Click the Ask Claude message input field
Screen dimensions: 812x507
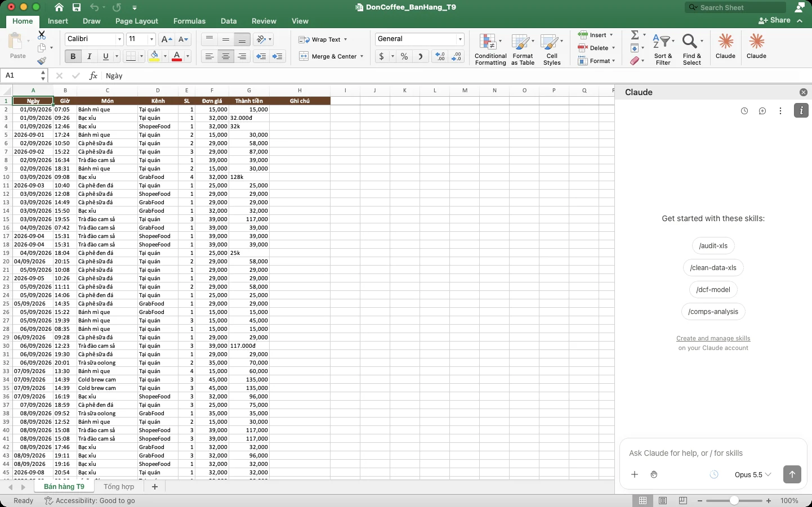coord(713,453)
